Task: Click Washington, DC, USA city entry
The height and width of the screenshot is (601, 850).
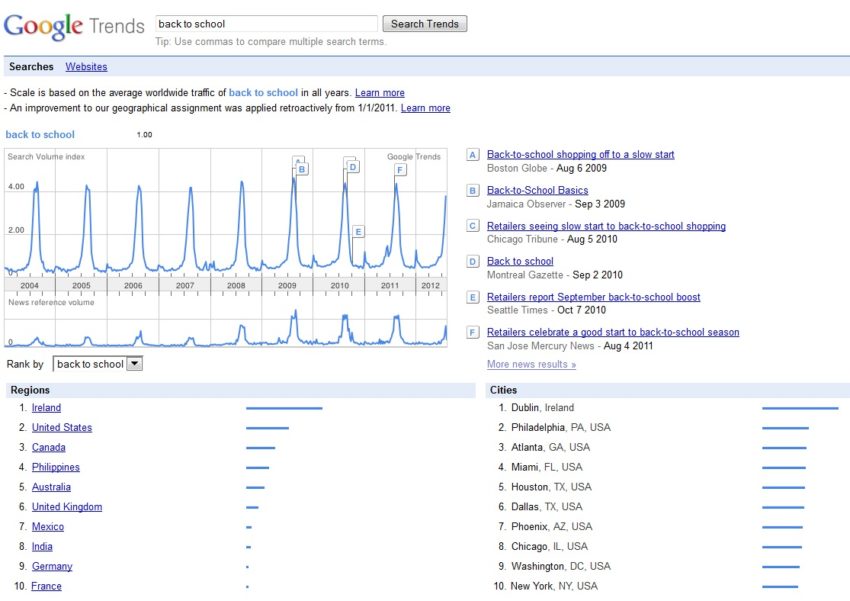Action: [x=561, y=566]
